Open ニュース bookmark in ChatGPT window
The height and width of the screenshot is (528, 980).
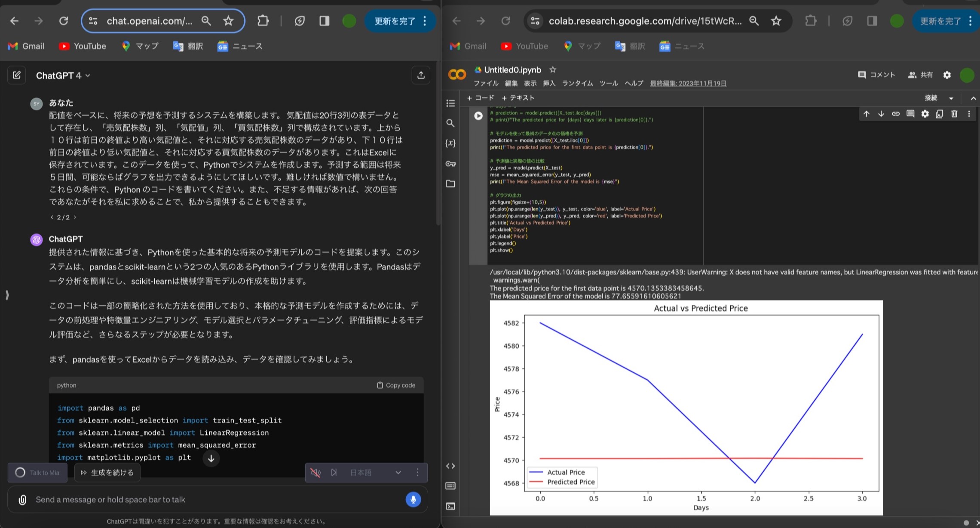click(x=240, y=46)
